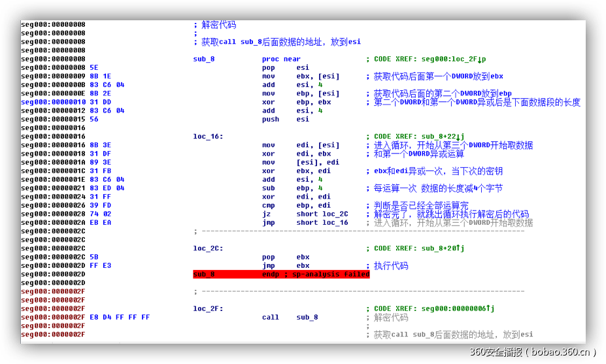606x364 pixels.
Task: Click the loc_2F: label
Action: click(x=208, y=308)
